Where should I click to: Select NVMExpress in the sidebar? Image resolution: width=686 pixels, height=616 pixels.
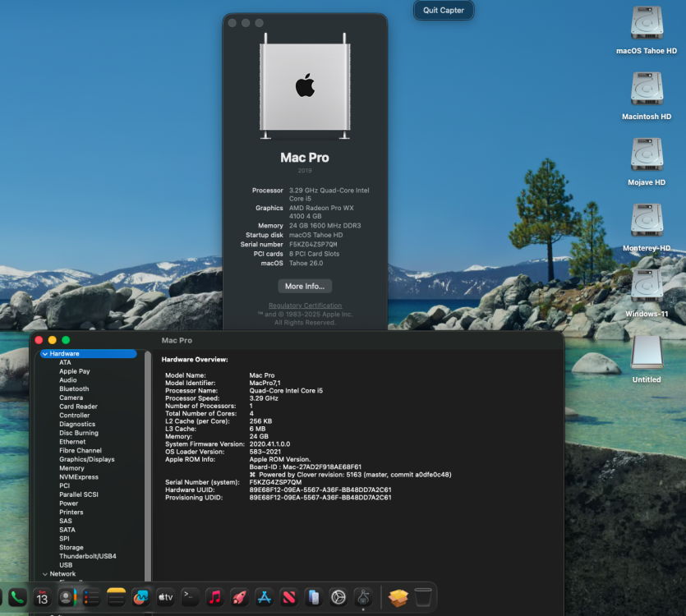click(79, 477)
